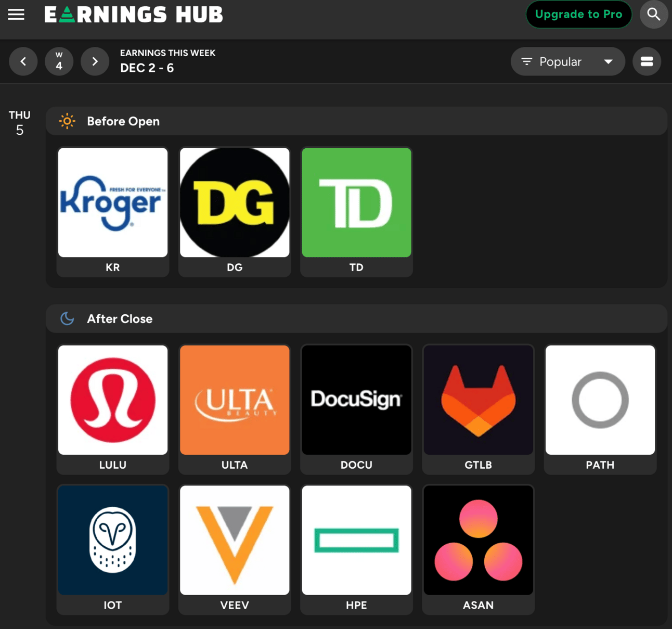Click the DG ticker label
Viewport: 672px width, 629px height.
click(235, 267)
